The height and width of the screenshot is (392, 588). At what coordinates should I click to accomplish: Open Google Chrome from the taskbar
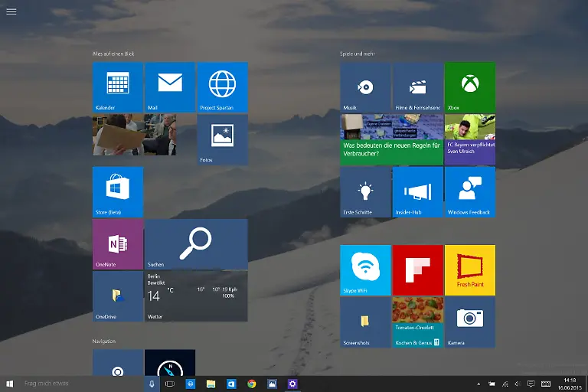[x=251, y=383]
